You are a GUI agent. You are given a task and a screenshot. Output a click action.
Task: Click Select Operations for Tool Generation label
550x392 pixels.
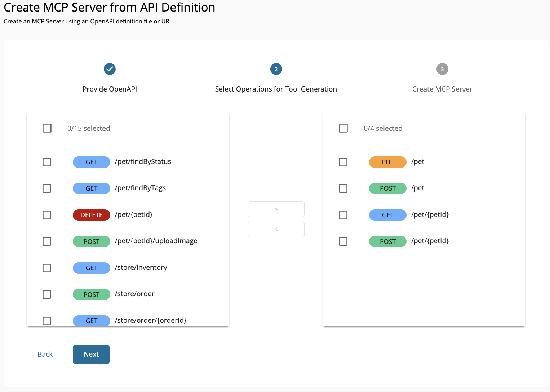click(276, 89)
